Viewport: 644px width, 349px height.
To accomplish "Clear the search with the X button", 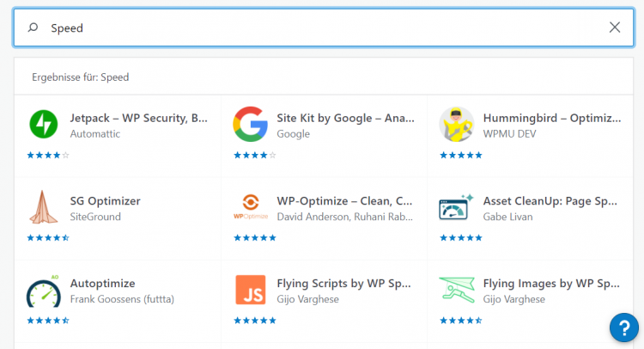I will (615, 28).
